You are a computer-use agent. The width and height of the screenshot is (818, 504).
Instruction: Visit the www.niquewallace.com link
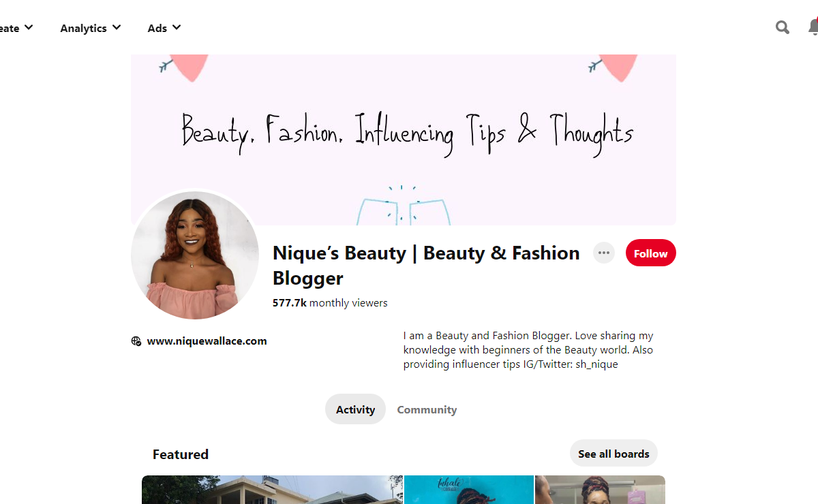click(207, 341)
